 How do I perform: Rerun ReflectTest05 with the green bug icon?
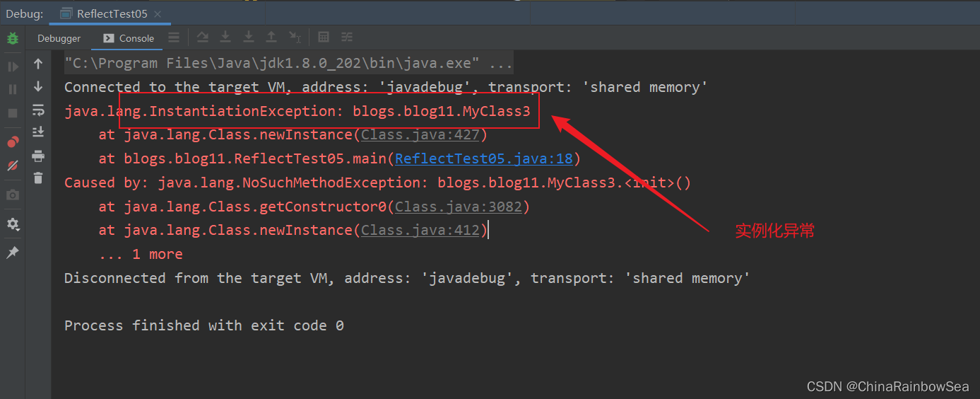pos(13,38)
